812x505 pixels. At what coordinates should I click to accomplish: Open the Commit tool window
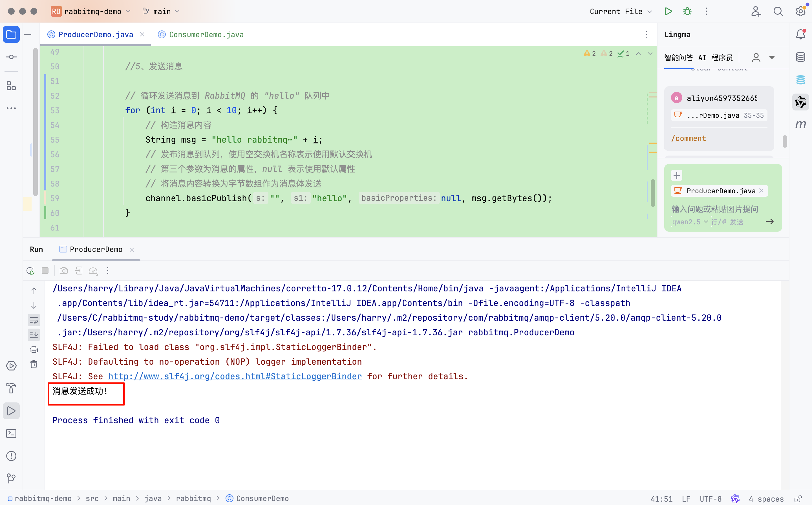(11, 57)
